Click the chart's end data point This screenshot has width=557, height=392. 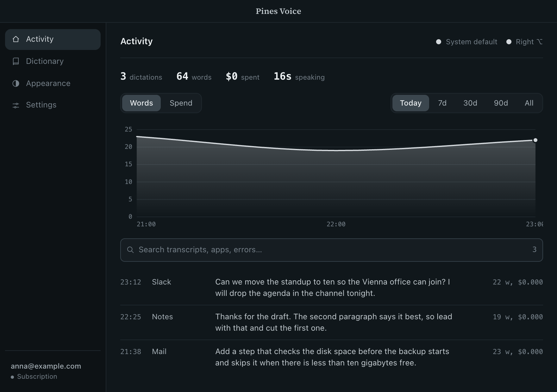(535, 140)
